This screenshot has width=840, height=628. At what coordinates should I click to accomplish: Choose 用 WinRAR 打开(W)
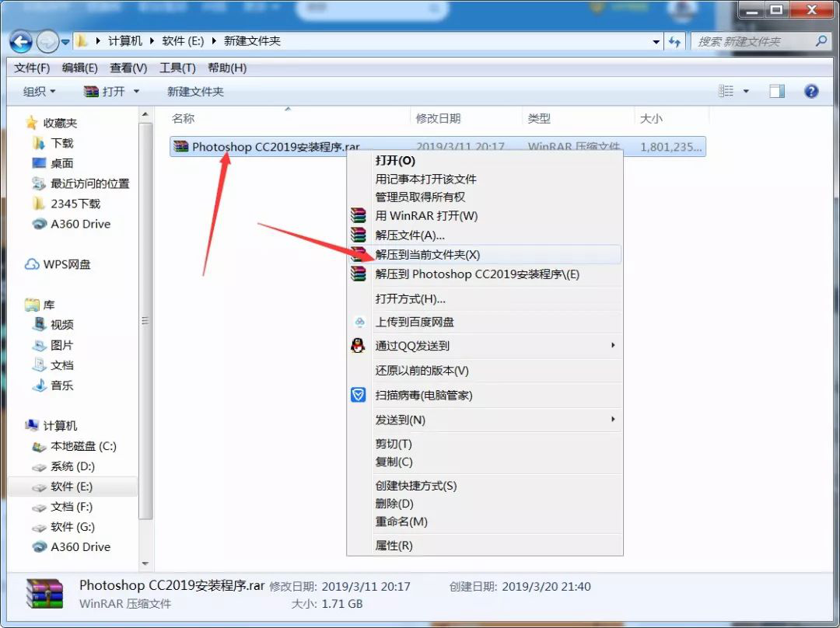pos(426,216)
